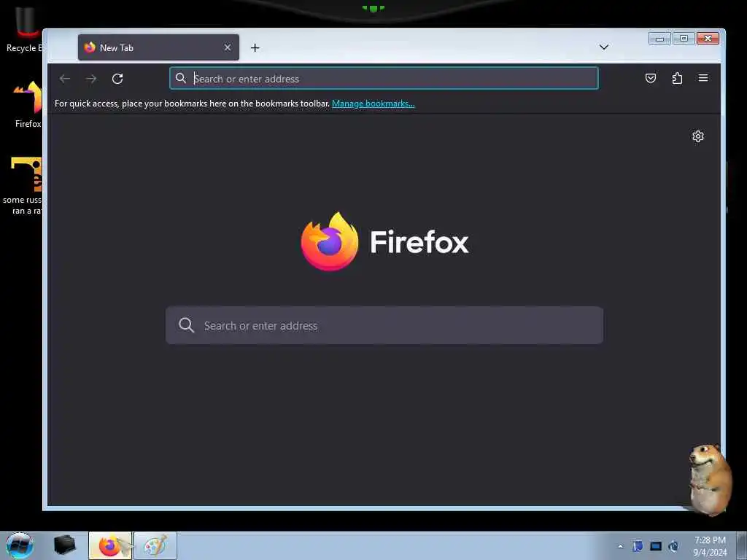Show hidden system tray icons arrow

pos(620,547)
